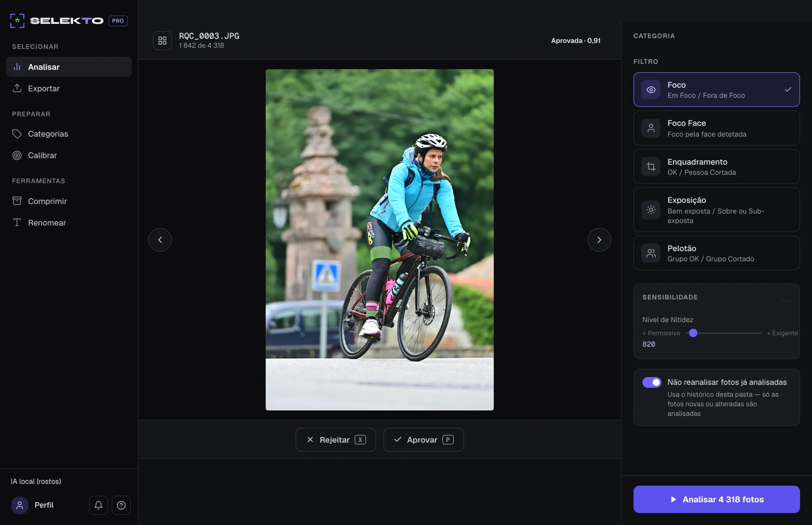Image resolution: width=812 pixels, height=525 pixels.
Task: Toggle off Não reanalisar fotos já analisadas
Action: (x=652, y=382)
